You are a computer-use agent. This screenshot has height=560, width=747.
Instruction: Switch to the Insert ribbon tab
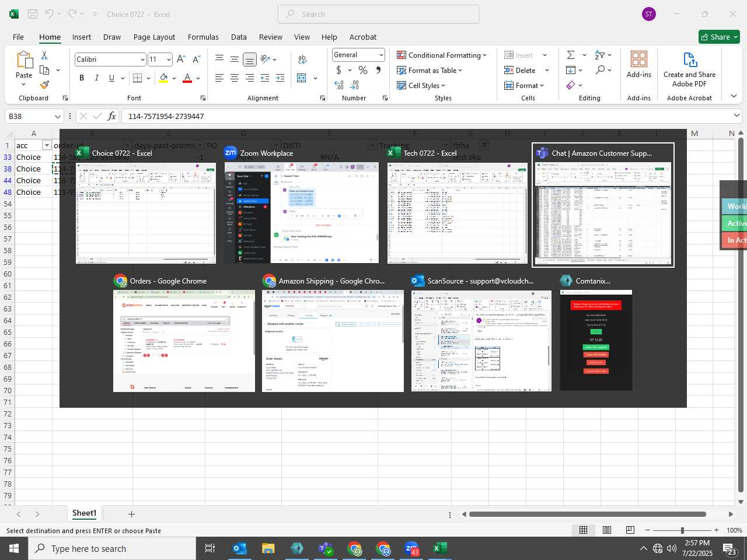(x=82, y=37)
